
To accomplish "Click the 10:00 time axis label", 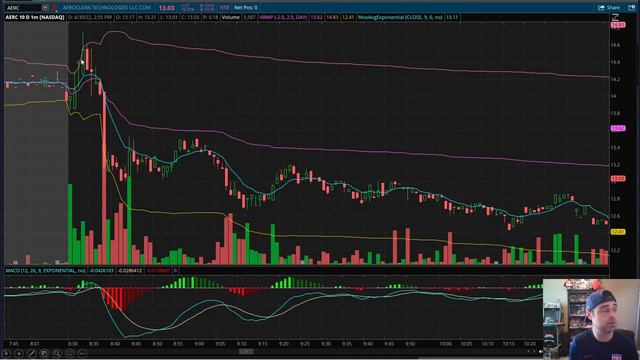I will pyautogui.click(x=445, y=344).
